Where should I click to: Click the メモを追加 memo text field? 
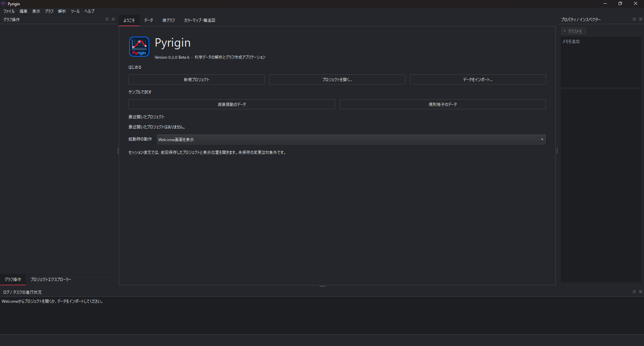tap(601, 62)
